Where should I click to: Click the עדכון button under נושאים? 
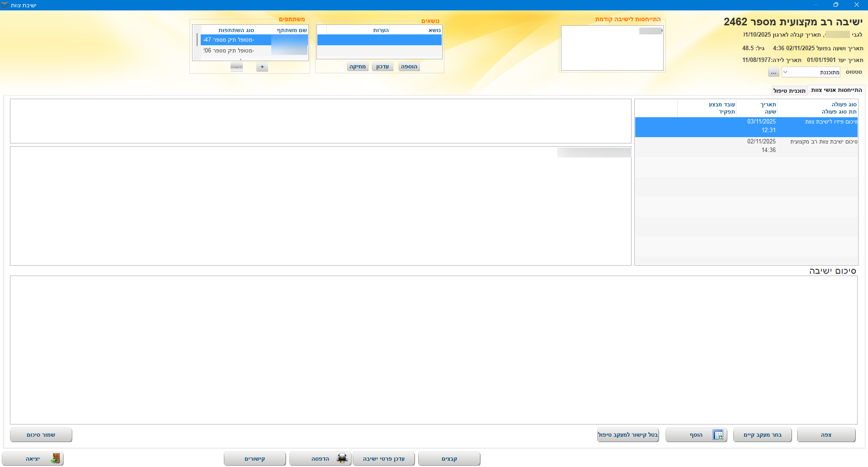tap(382, 67)
